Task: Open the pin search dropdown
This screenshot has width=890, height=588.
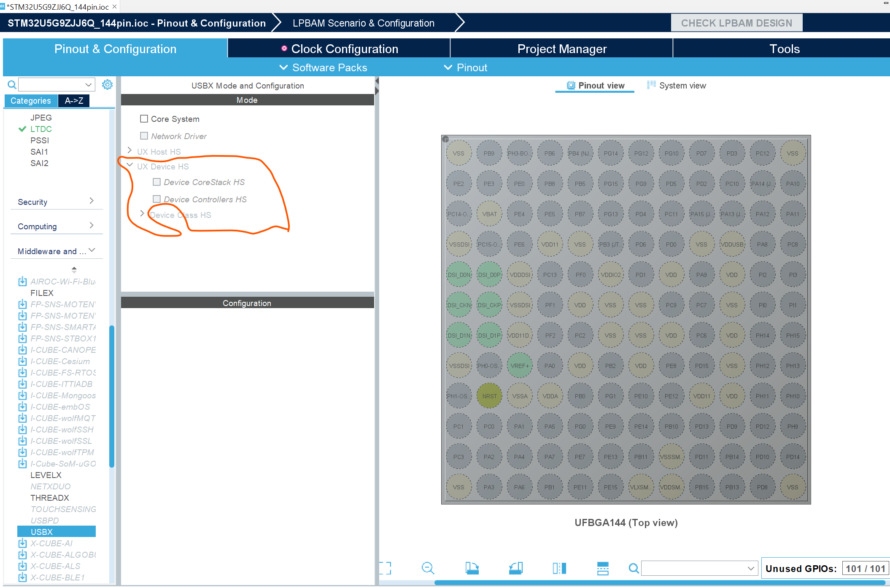Action: tap(751, 568)
